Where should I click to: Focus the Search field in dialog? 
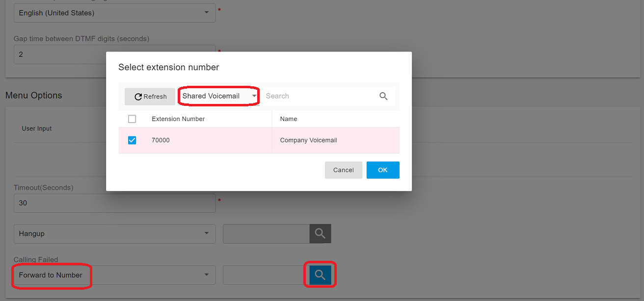(x=319, y=96)
